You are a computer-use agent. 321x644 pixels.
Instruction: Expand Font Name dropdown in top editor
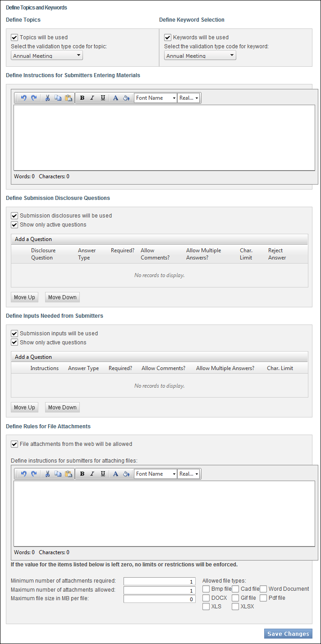(x=156, y=98)
